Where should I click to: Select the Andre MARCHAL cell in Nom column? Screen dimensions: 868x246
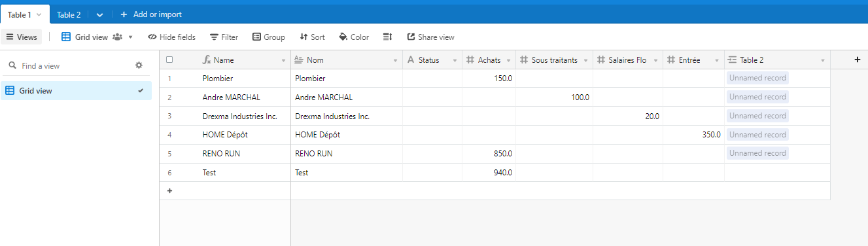click(x=346, y=97)
